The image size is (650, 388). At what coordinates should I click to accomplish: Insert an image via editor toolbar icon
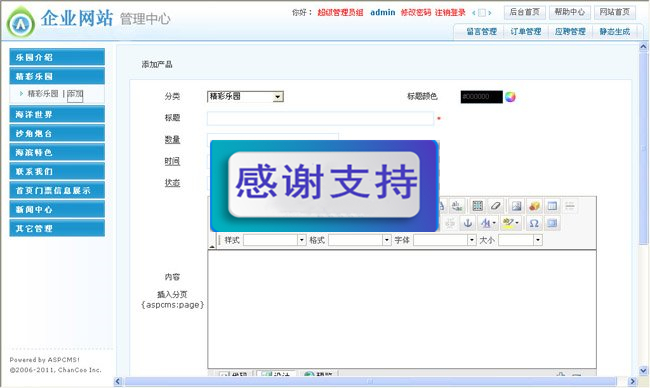point(517,206)
